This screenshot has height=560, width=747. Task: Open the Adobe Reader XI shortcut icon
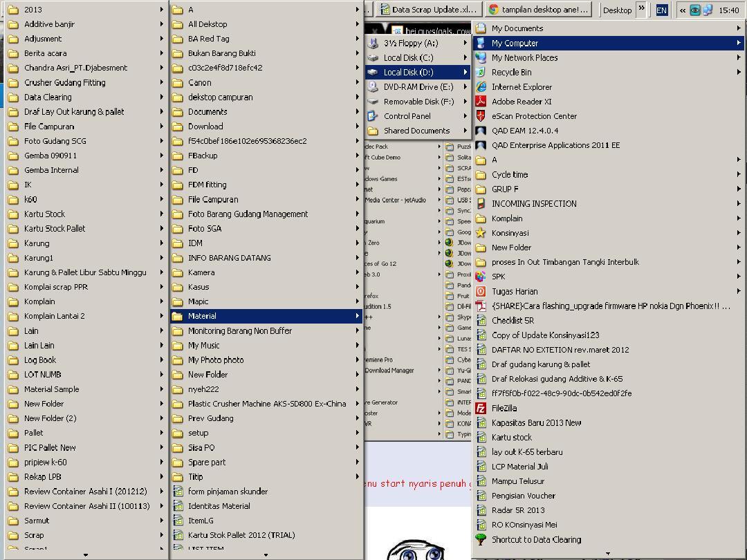coord(481,102)
